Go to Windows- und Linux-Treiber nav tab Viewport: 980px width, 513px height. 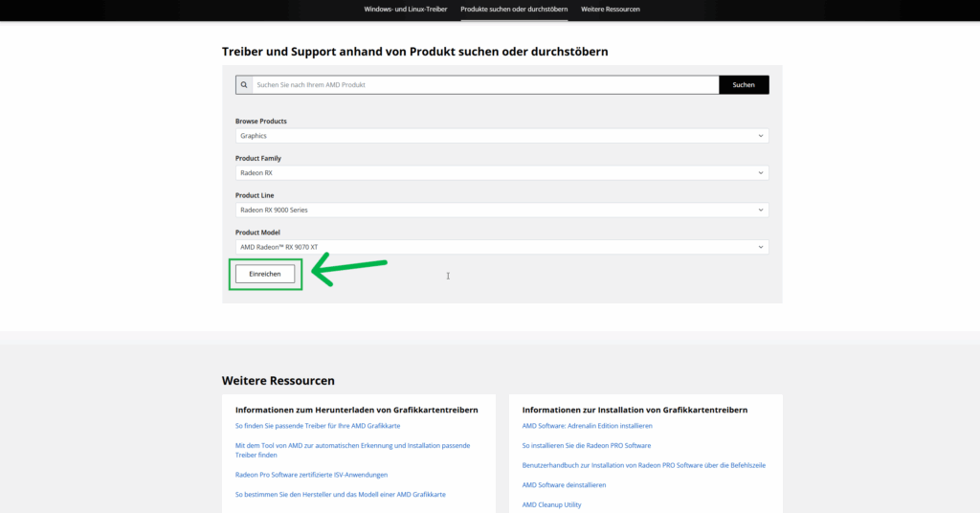pos(406,10)
